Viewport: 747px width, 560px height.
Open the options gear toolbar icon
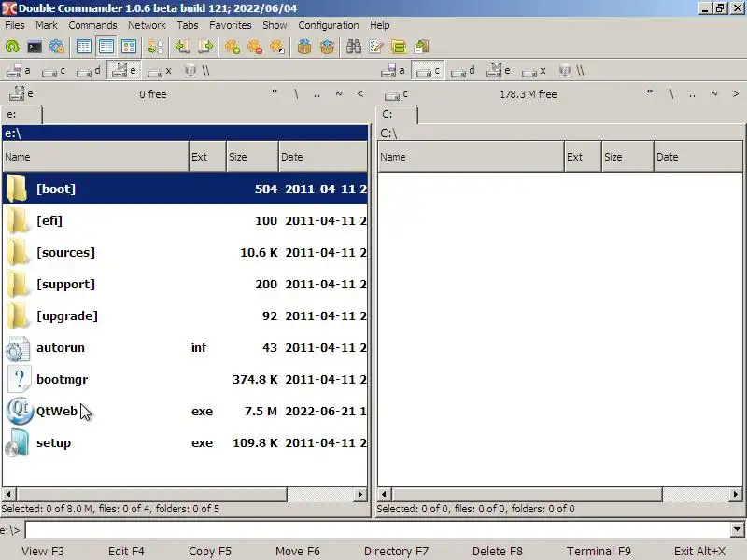click(x=57, y=47)
